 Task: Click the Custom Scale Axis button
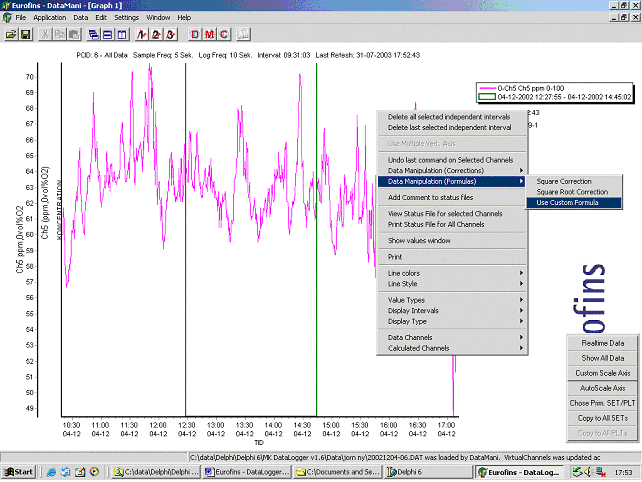click(x=603, y=373)
